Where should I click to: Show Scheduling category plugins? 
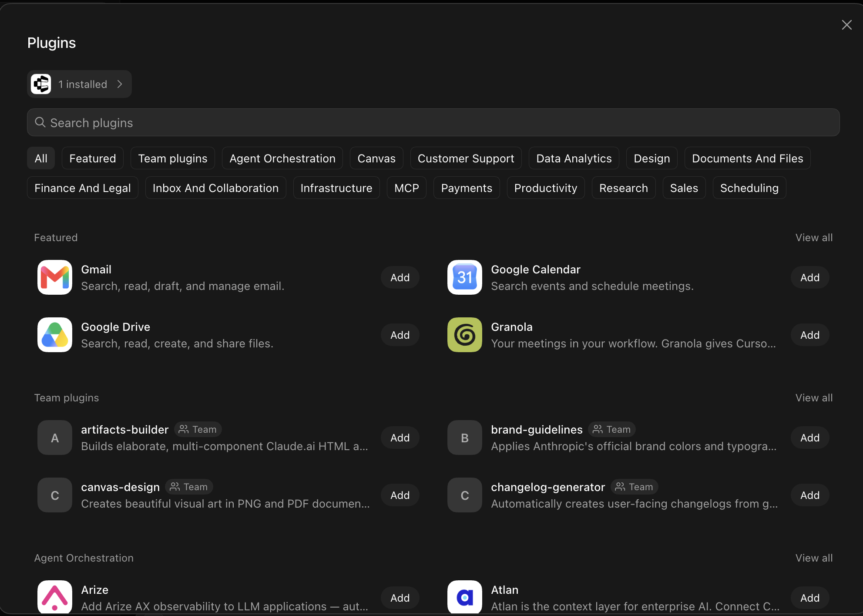(x=749, y=188)
